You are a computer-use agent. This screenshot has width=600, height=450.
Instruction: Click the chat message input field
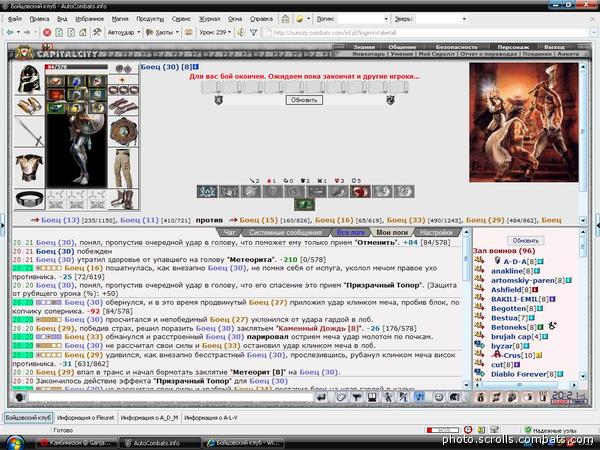coord(171,398)
